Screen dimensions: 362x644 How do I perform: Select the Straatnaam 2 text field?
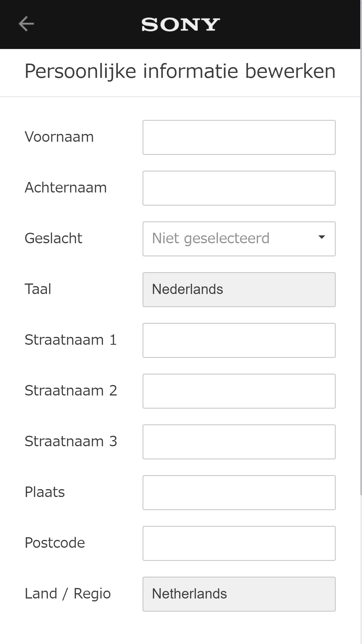239,391
